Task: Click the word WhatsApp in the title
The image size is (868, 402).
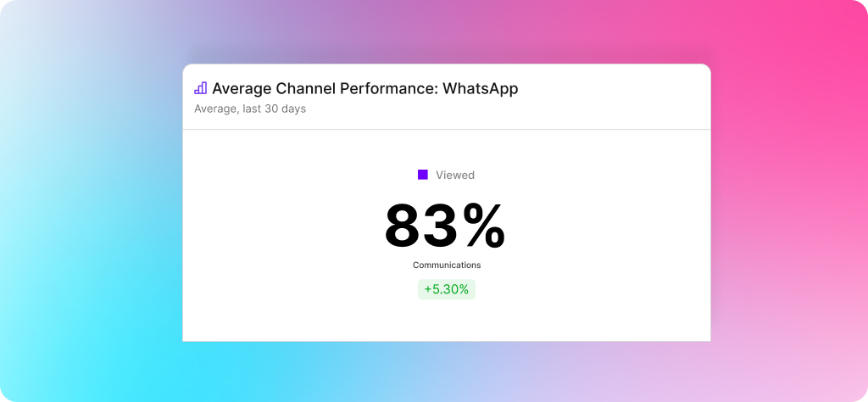Action: [x=481, y=88]
